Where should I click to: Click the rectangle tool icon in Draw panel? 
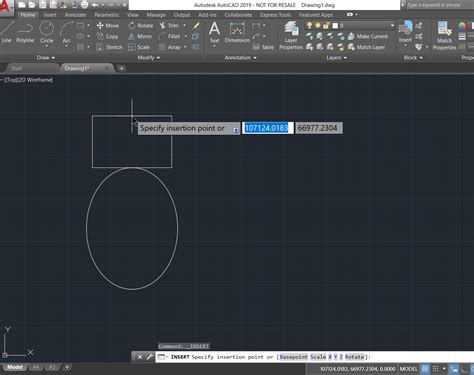pos(80,25)
